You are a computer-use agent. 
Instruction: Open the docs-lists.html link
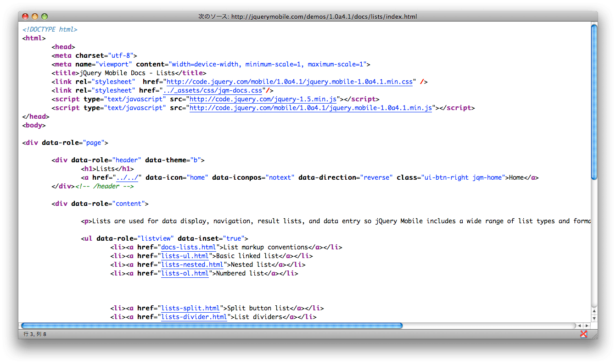tap(189, 247)
